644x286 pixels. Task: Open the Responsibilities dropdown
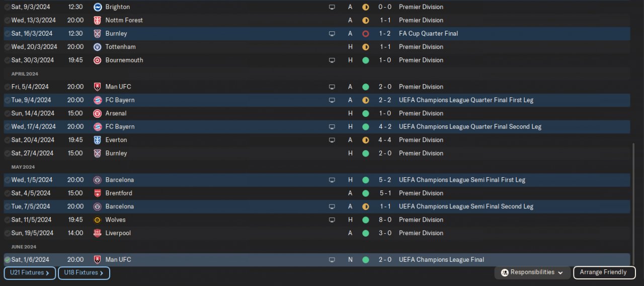pyautogui.click(x=533, y=272)
